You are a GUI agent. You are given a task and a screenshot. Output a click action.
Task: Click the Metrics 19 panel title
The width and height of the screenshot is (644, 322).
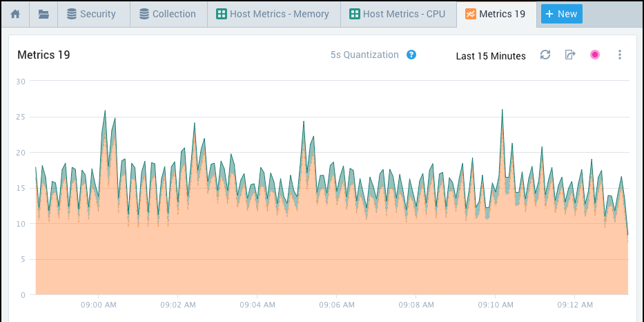pos(43,55)
